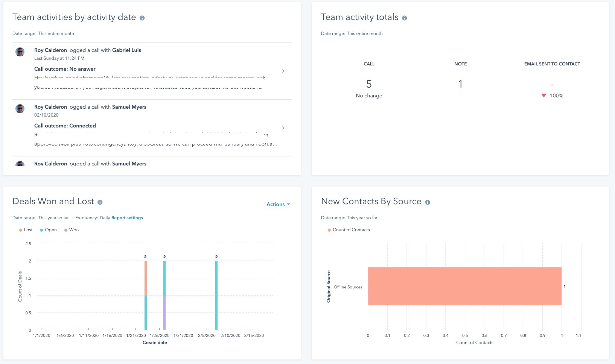
Task: Open the Deals Won and Lost info tooltip
Action: [x=100, y=202]
